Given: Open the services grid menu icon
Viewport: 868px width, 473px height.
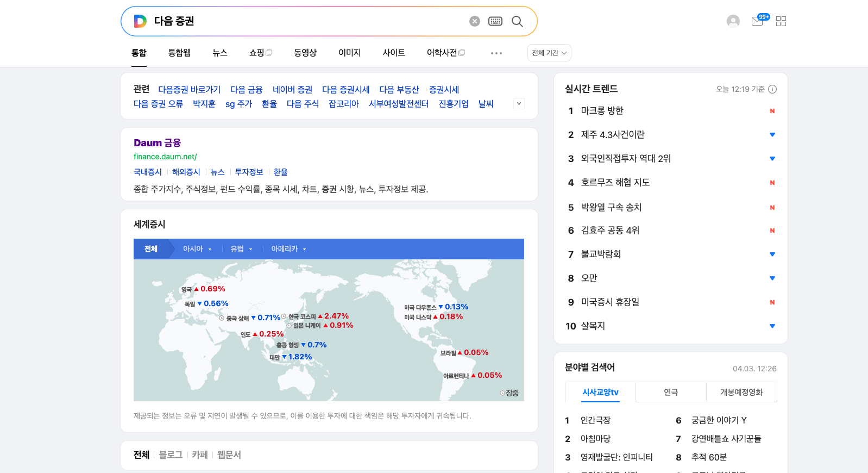Looking at the screenshot, I should (x=781, y=21).
